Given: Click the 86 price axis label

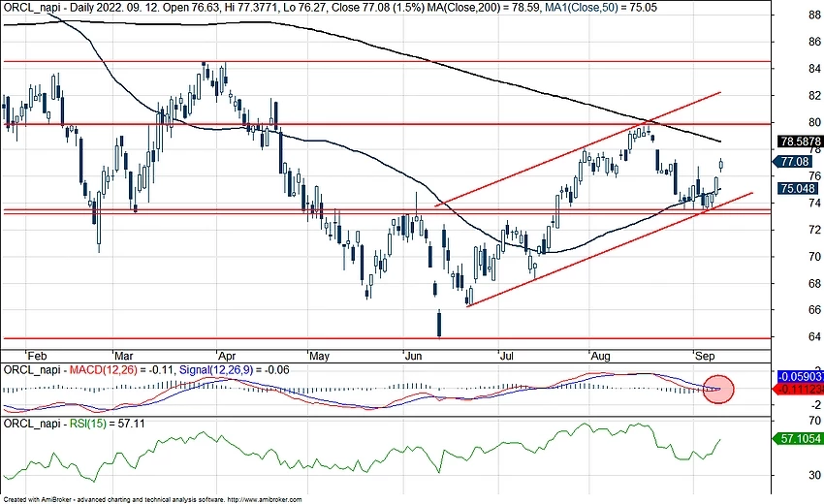Looking at the screenshot, I should [x=815, y=42].
